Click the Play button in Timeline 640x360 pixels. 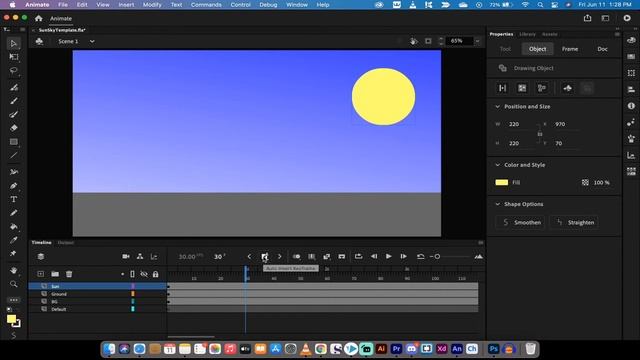point(389,256)
